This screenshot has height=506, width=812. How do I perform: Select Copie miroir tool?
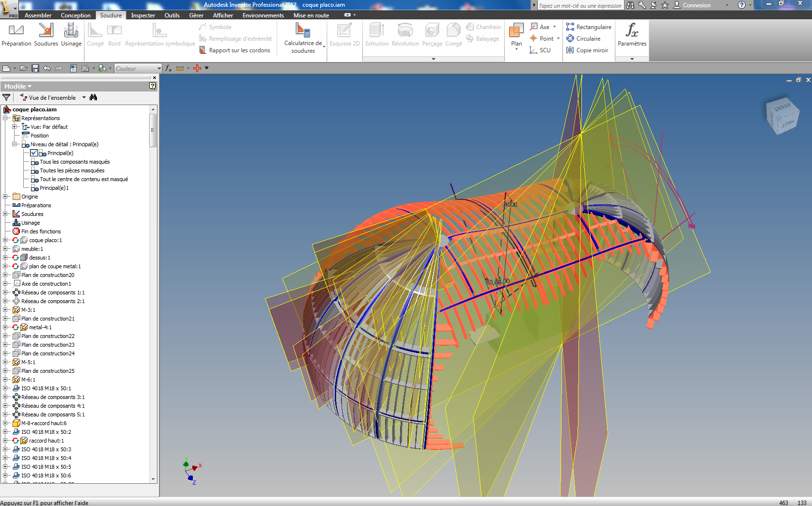point(587,50)
